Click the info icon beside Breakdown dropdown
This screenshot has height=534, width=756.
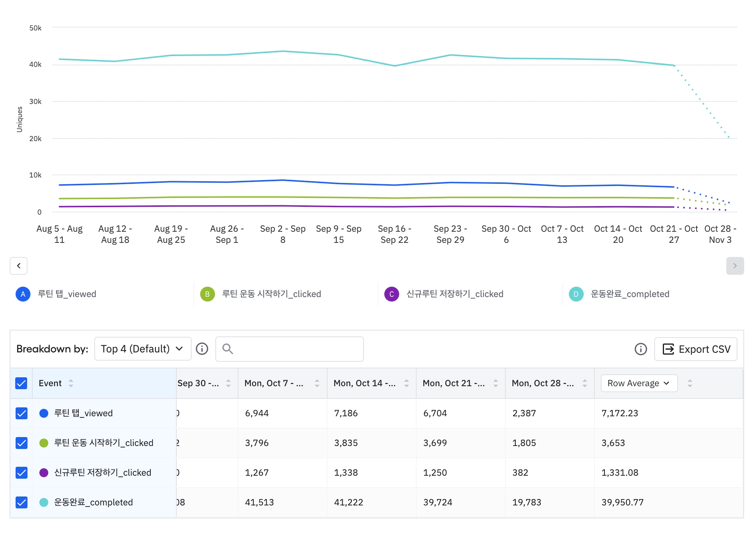pyautogui.click(x=202, y=349)
